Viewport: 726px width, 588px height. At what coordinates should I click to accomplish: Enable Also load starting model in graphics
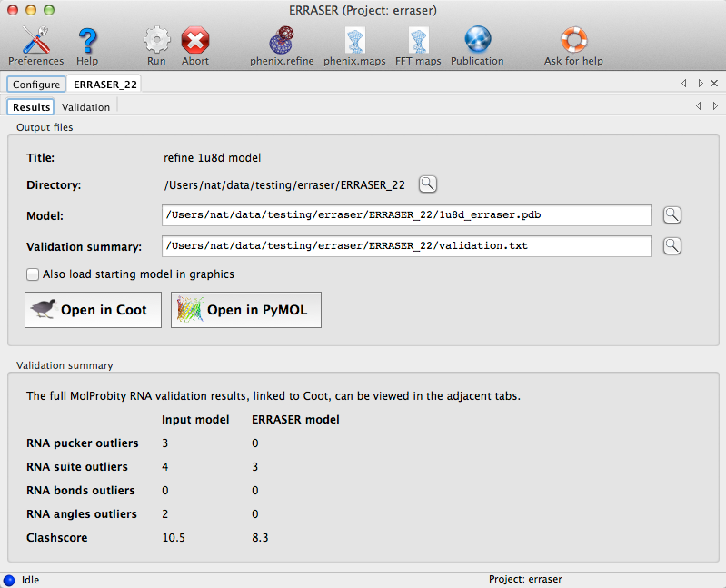pyautogui.click(x=34, y=274)
